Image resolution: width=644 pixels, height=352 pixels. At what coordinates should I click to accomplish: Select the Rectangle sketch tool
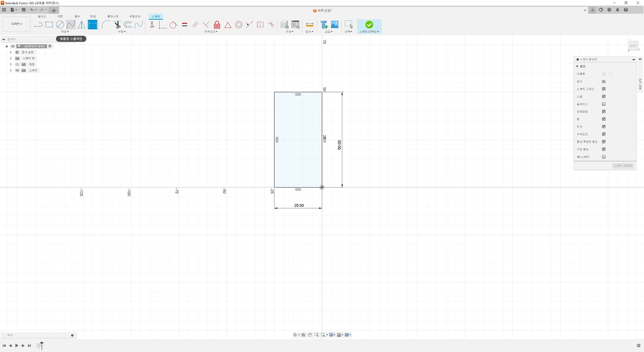point(49,24)
